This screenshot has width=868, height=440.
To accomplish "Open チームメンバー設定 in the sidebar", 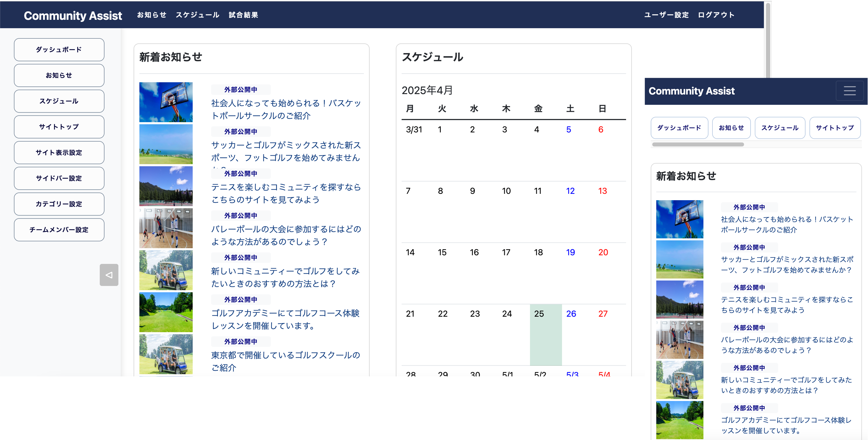I will [x=59, y=230].
